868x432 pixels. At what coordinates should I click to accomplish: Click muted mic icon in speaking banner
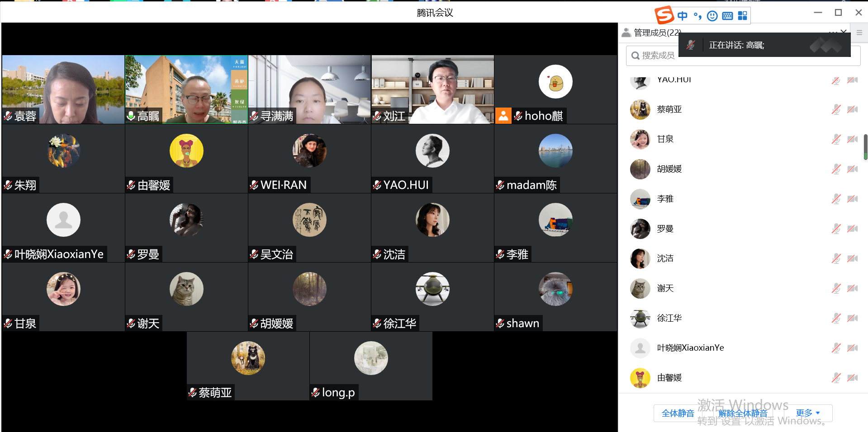pos(691,45)
